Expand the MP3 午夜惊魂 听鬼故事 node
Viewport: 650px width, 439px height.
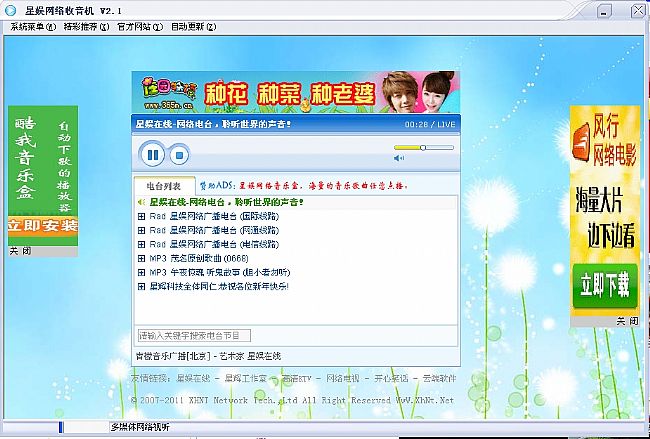[141, 272]
